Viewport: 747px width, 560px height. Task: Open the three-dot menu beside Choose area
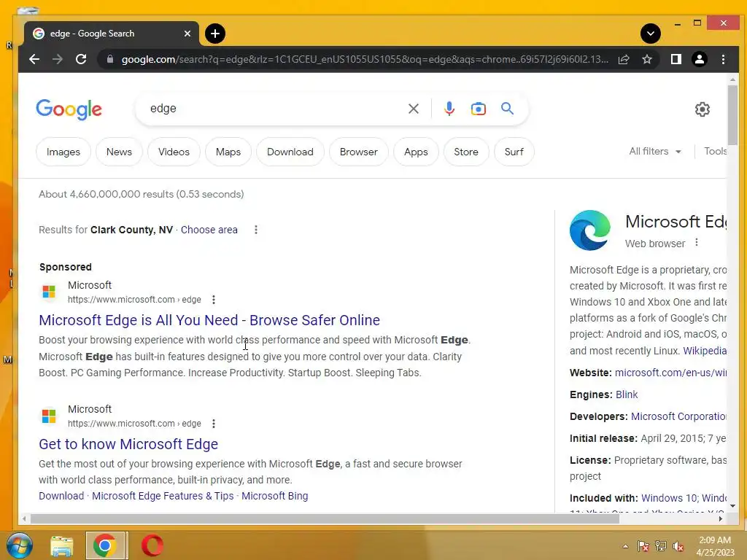coord(256,230)
